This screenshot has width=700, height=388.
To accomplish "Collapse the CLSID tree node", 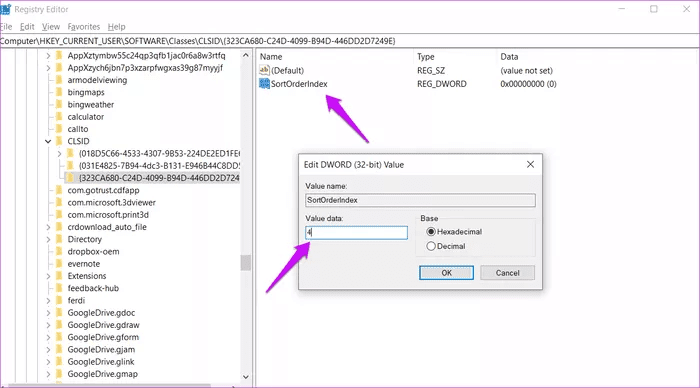I will 48,141.
